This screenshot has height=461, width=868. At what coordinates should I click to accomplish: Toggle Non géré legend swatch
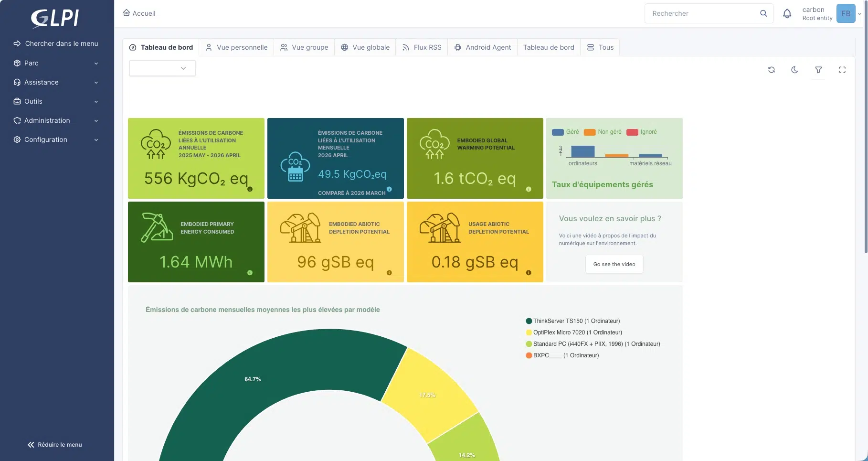click(x=590, y=132)
